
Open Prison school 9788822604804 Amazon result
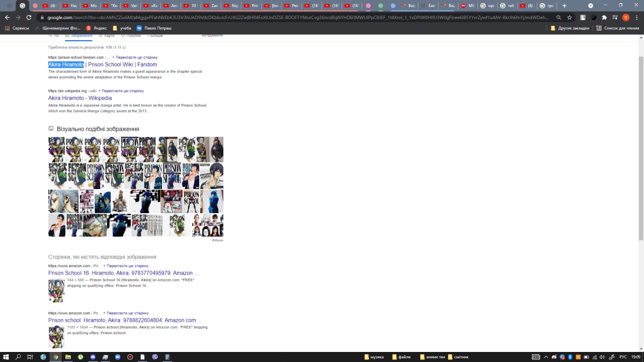click(125, 320)
